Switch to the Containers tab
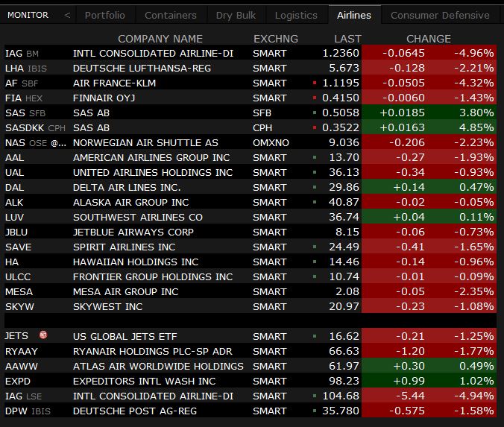504x427 pixels. 170,15
